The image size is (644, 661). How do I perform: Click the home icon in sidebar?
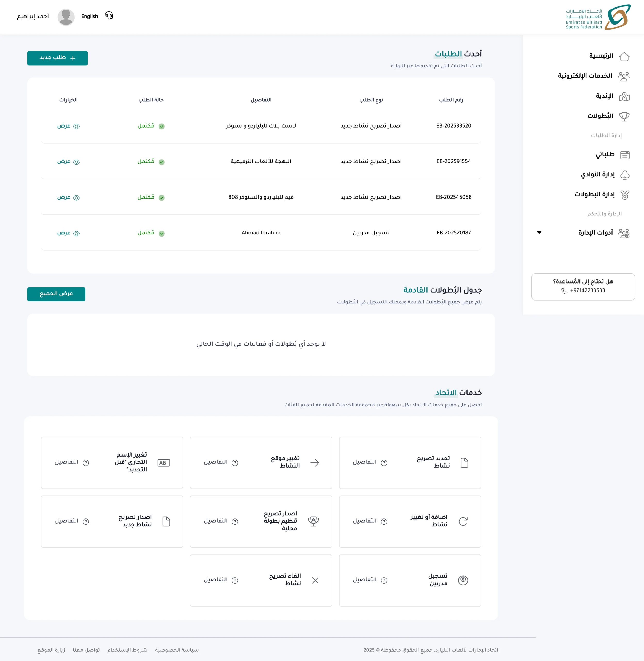click(x=624, y=57)
